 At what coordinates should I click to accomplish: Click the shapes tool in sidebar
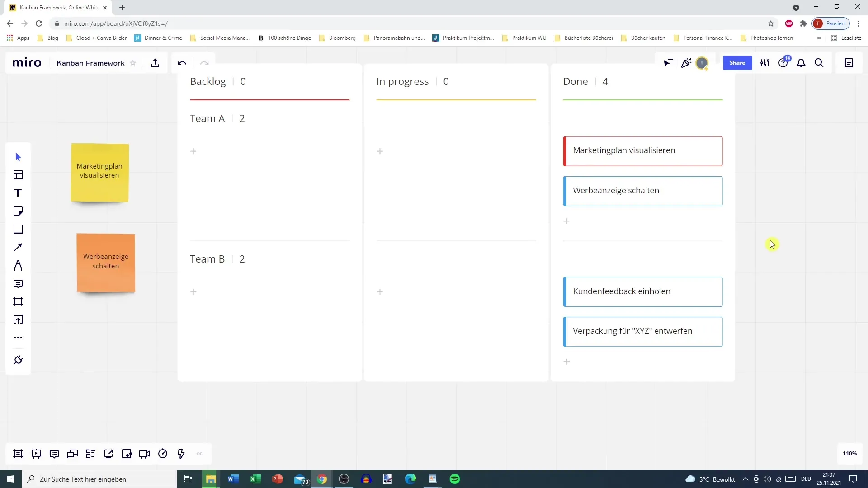tap(18, 230)
